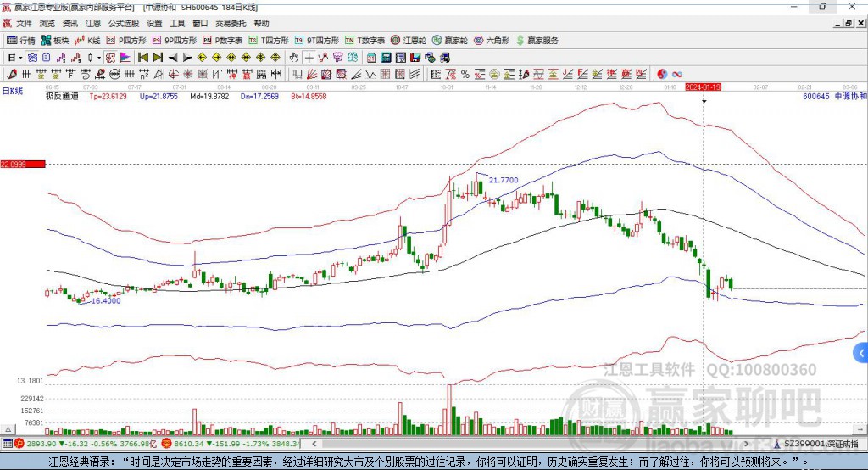Click the save floppy disk icon
Image resolution: width=868 pixels, height=470 pixels.
click(415, 58)
